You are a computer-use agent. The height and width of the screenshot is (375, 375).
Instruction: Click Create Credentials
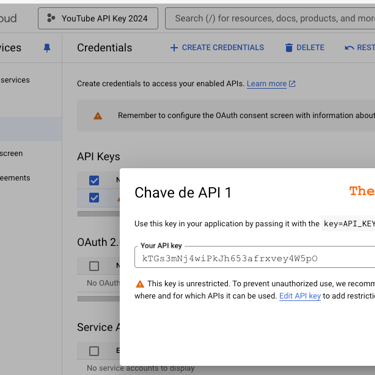(x=217, y=48)
